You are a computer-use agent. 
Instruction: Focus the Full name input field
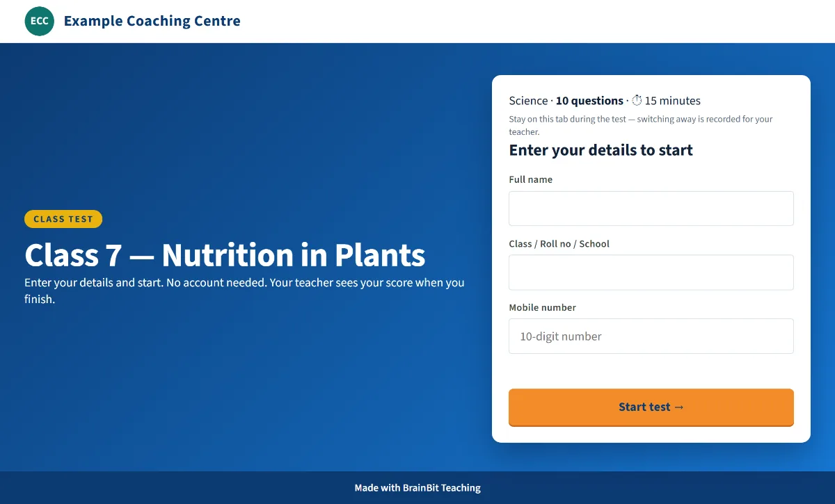[651, 209]
